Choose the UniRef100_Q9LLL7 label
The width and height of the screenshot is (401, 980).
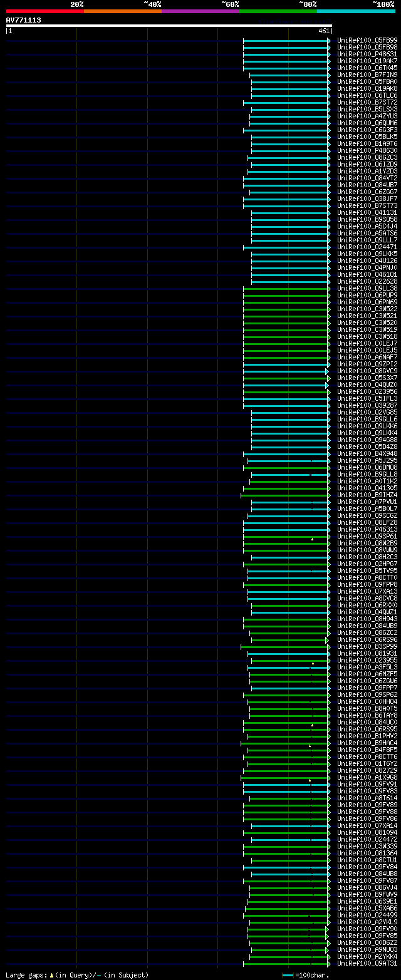(x=367, y=240)
